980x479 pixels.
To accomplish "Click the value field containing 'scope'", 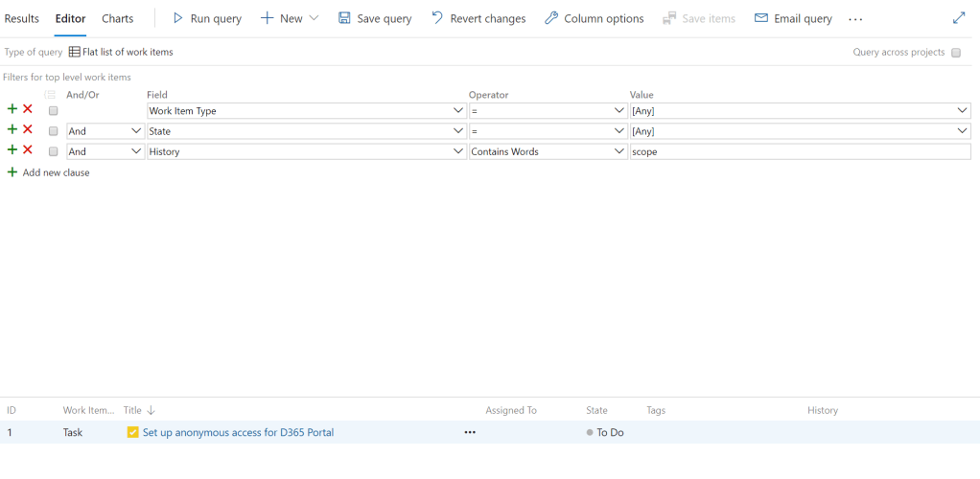I will pyautogui.click(x=799, y=151).
